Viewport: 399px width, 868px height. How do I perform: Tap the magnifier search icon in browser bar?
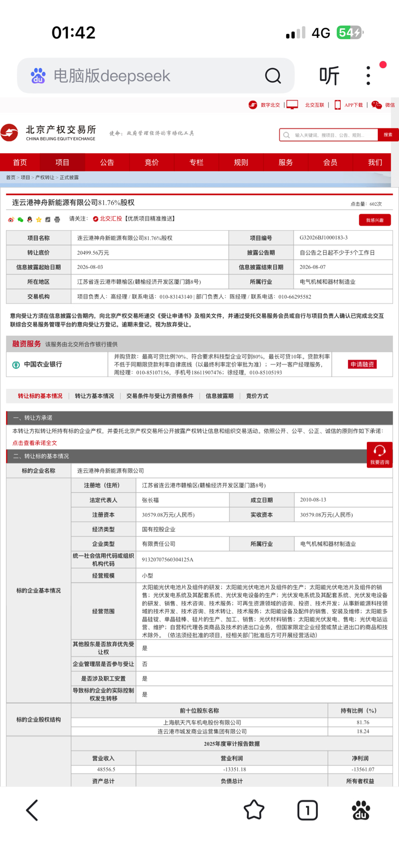point(273,76)
